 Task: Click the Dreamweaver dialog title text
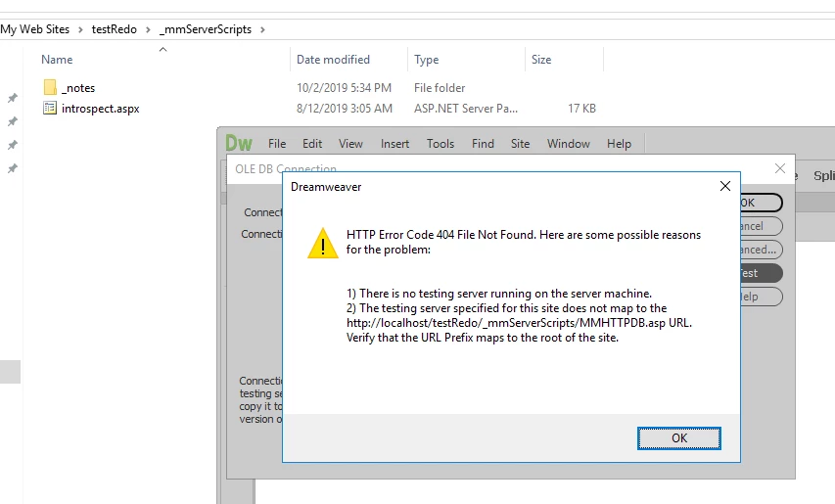326,187
